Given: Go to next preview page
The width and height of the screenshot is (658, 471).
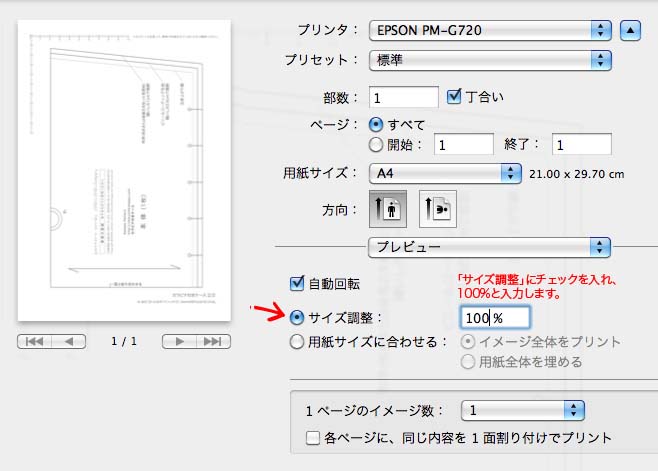Looking at the screenshot, I should [178, 341].
